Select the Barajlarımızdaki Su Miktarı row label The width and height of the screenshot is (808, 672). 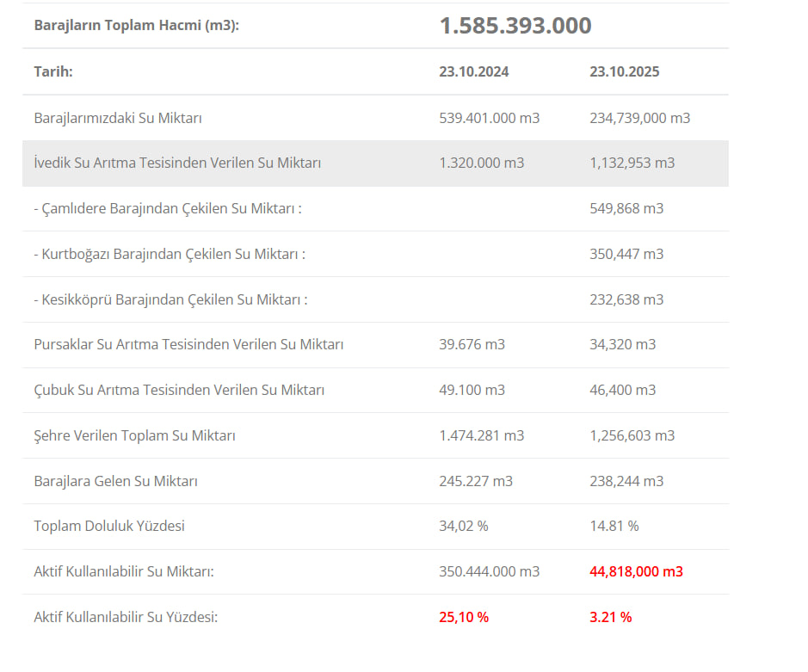pos(118,118)
